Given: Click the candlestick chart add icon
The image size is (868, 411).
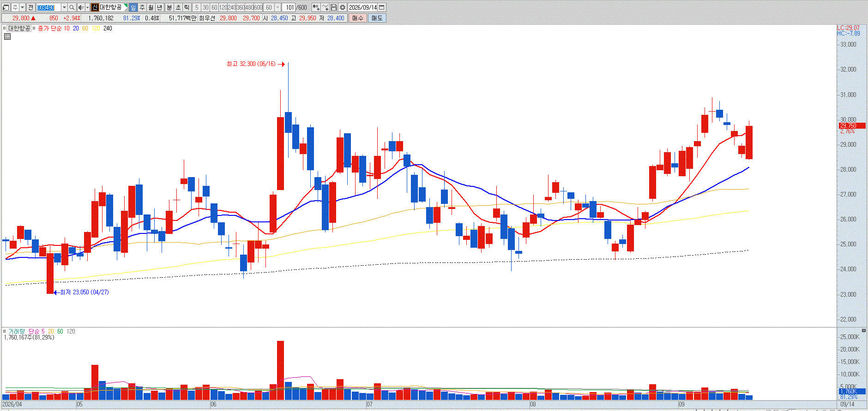Looking at the screenshot, I should click(x=316, y=7).
